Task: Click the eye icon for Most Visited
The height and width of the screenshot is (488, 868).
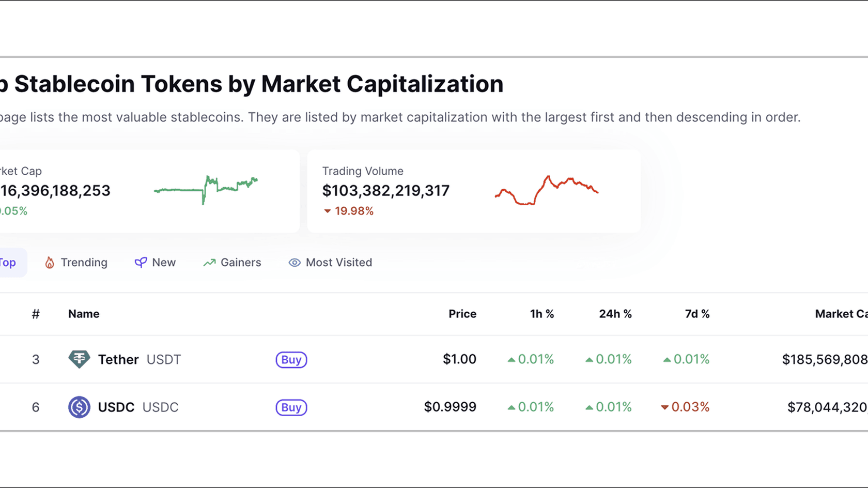Action: pyautogui.click(x=293, y=263)
